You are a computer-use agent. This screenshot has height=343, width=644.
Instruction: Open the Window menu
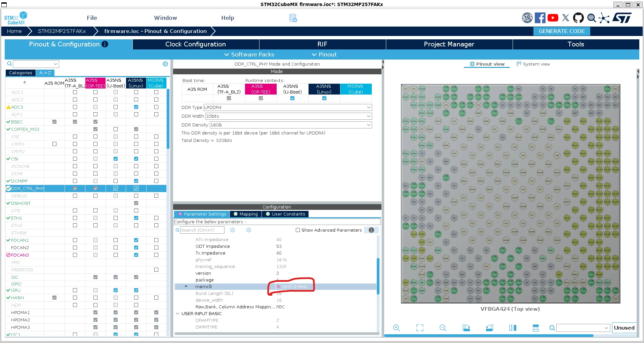click(x=165, y=18)
